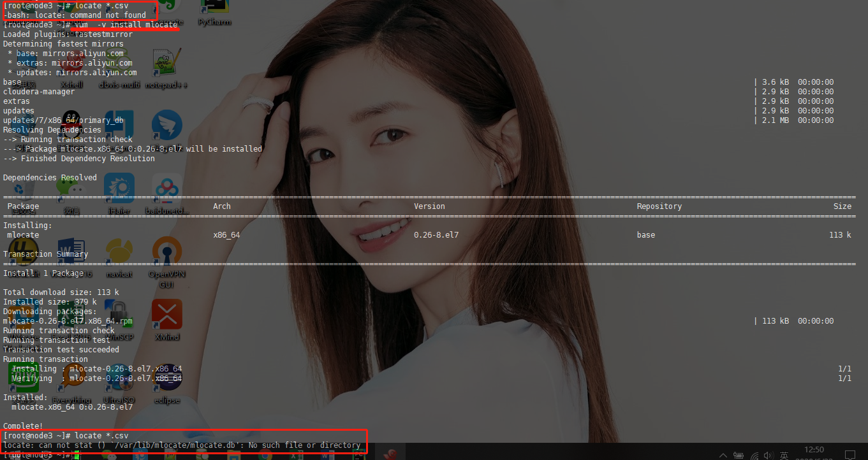Select the UltraEdit desktop icon
The image size is (868, 460).
(23, 258)
